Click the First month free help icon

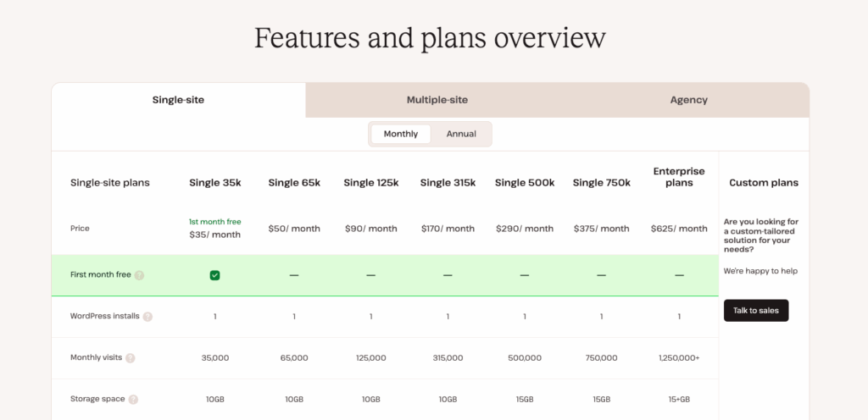139,275
